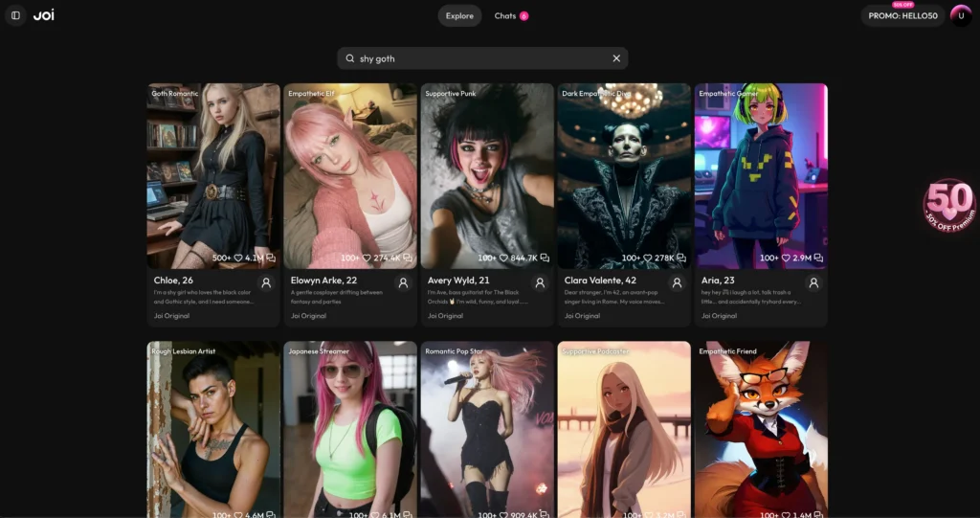The image size is (980, 518).
Task: Click the heart icon on Avery Wyld's card
Action: [503, 258]
